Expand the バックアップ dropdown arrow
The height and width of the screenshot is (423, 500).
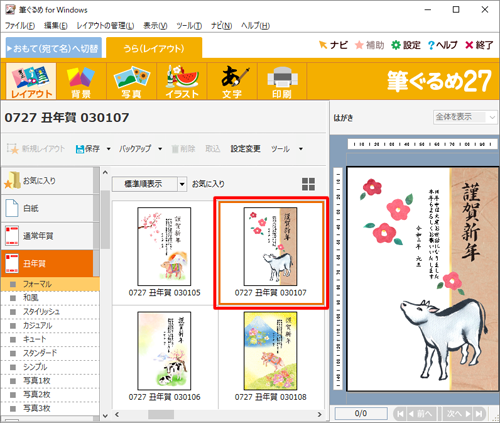[160, 149]
